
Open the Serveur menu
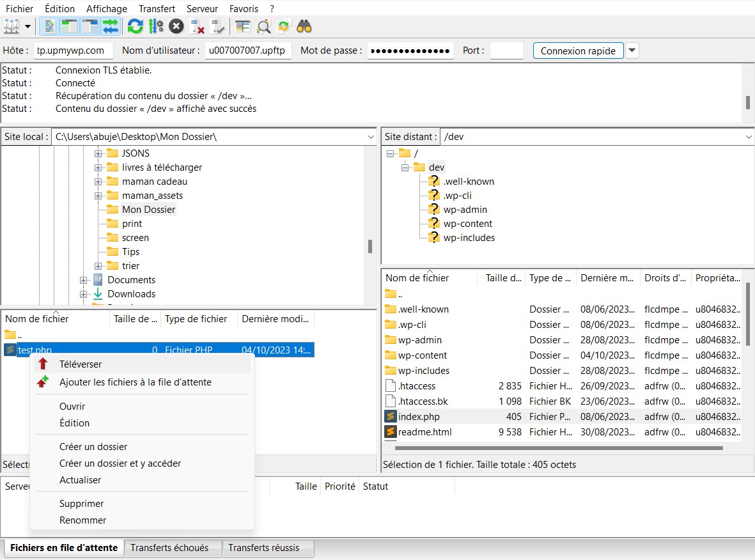coord(202,9)
